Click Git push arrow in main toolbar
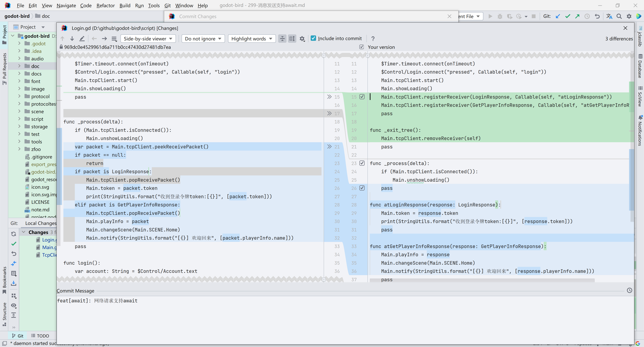This screenshot has height=347, width=644. coord(577,16)
